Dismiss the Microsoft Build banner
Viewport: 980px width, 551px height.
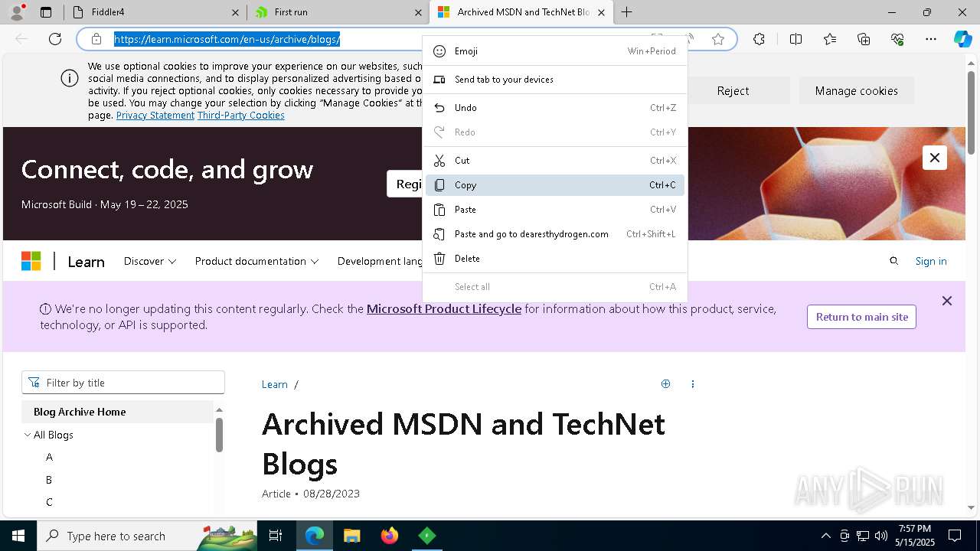[935, 158]
